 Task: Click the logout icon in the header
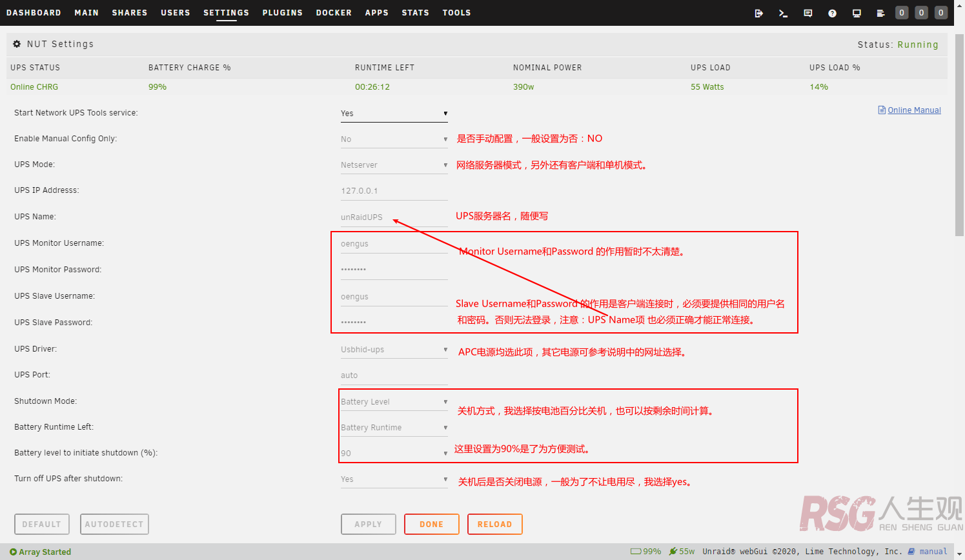(x=758, y=13)
